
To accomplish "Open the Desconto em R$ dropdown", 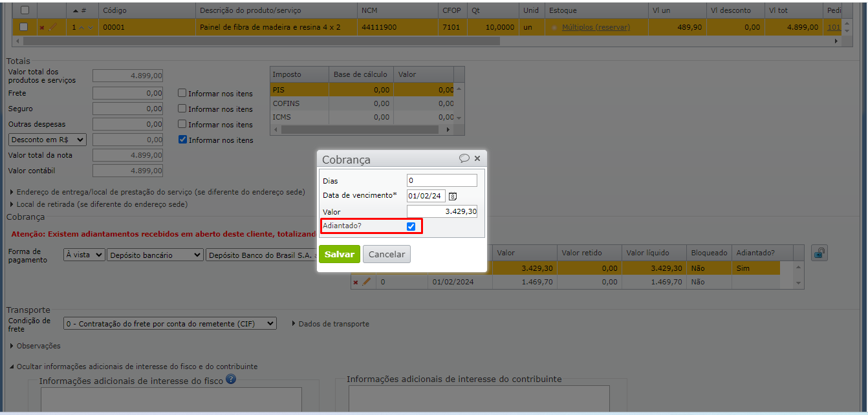I will tap(47, 140).
